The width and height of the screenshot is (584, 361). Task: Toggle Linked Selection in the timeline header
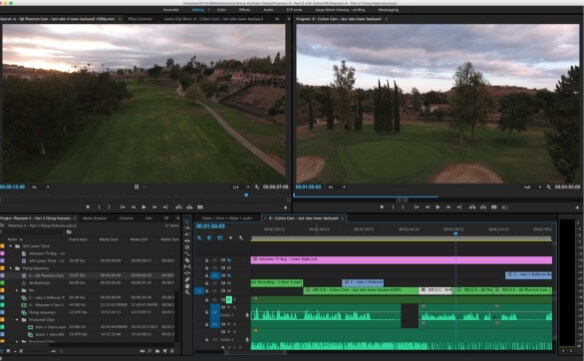click(220, 238)
